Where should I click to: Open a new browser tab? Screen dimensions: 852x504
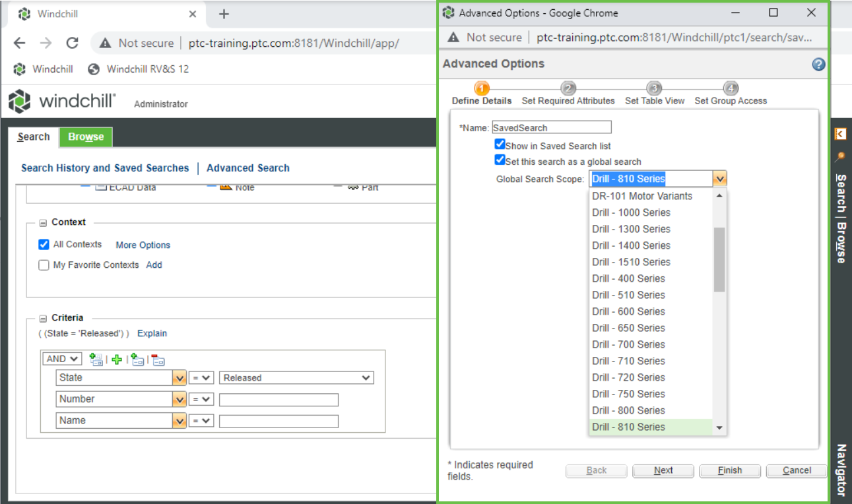coord(224,14)
